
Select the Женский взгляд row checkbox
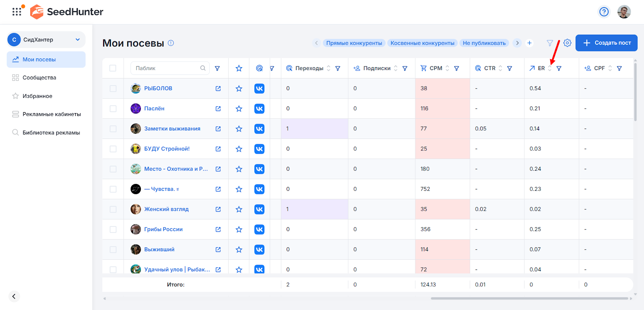point(113,209)
